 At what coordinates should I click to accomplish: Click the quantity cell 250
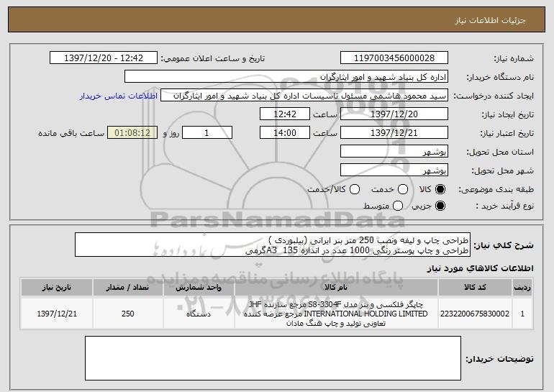pos(128,314)
